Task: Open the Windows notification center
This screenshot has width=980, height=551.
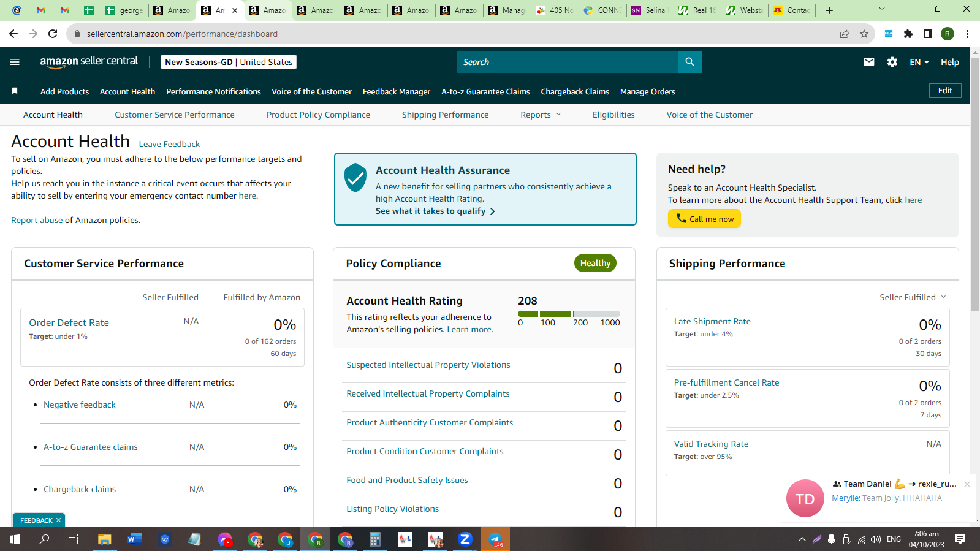Action: (x=960, y=539)
